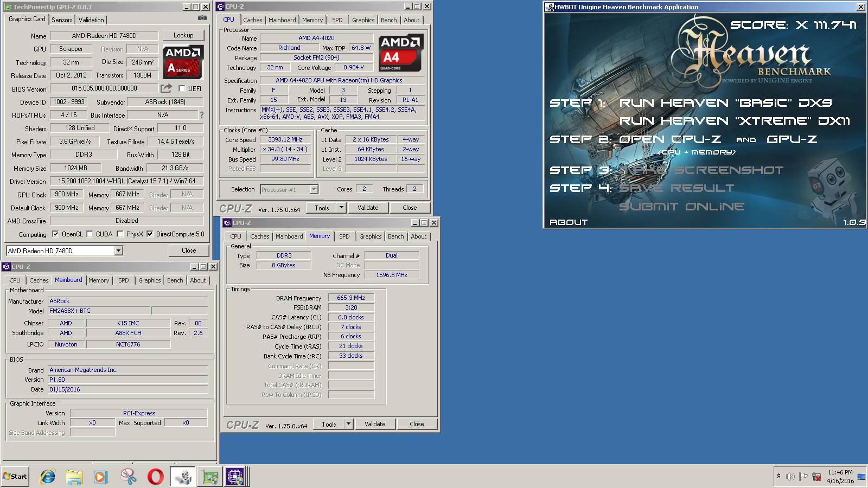868x488 pixels.
Task: Open Graphics tab in CPU-Z Mainboard window
Action: (x=150, y=280)
